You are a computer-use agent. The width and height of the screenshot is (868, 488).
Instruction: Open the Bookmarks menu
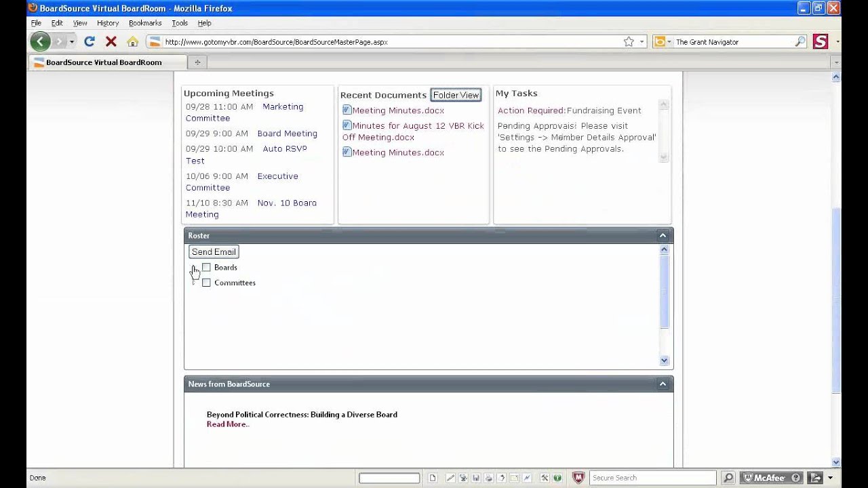(x=145, y=23)
